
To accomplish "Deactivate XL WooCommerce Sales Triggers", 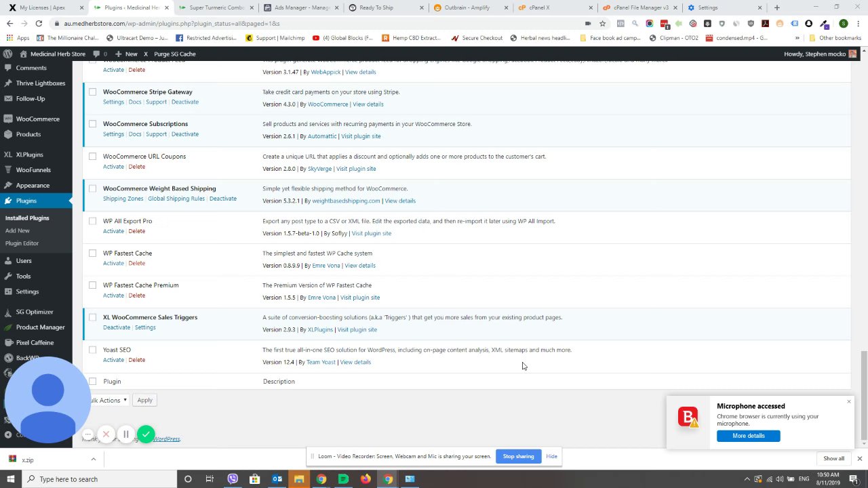I will (x=117, y=327).
